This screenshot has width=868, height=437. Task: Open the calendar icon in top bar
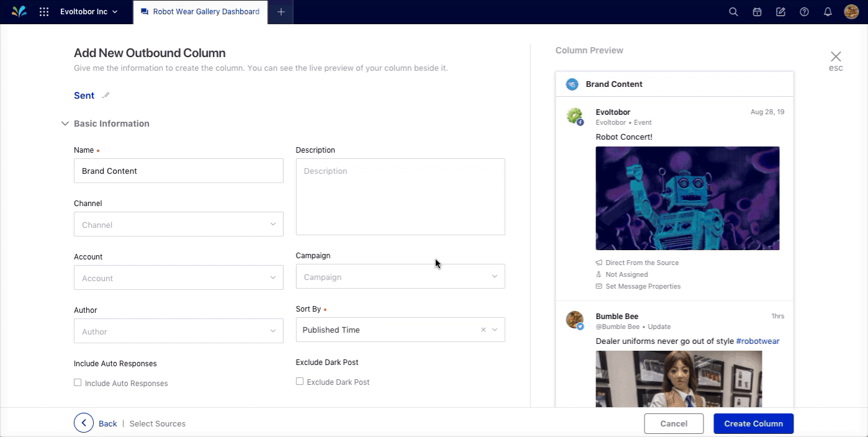point(757,12)
